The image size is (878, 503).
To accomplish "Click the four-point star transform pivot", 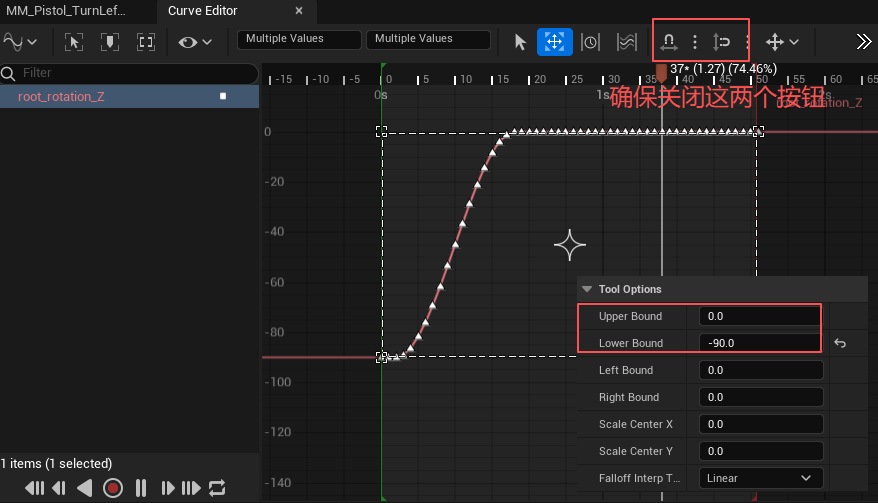I will point(569,245).
